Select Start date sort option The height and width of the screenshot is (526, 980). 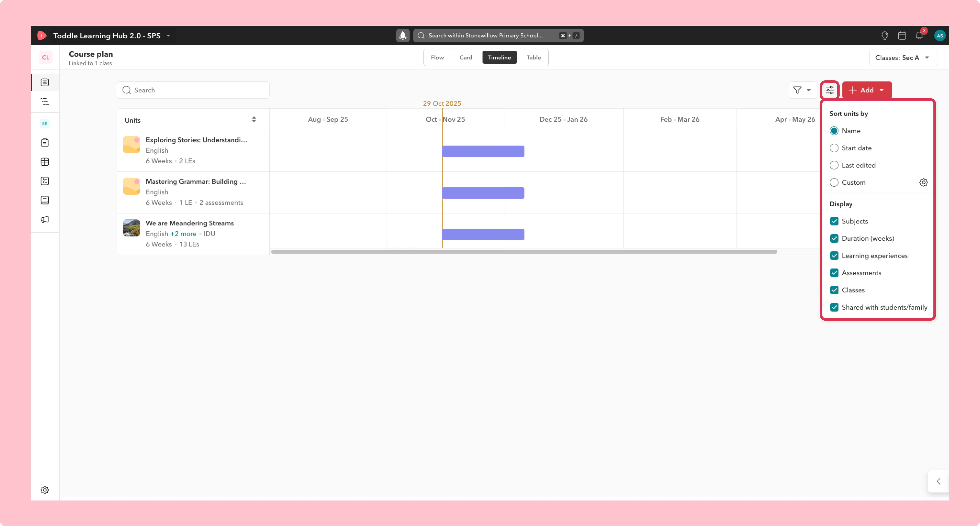(834, 148)
